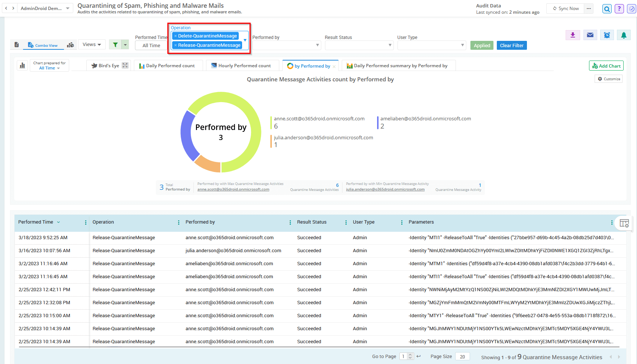Click the schedule alarm clock icon
This screenshot has height=364, width=637.
607,35
